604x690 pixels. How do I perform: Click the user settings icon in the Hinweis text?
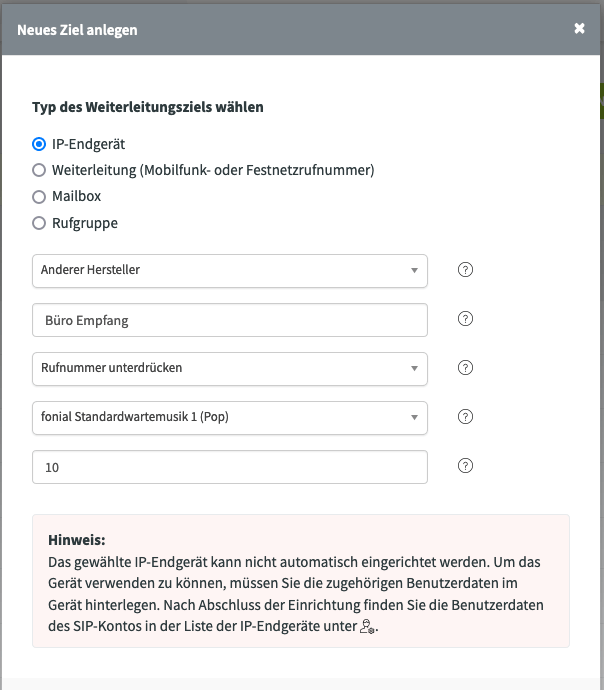[367, 626]
